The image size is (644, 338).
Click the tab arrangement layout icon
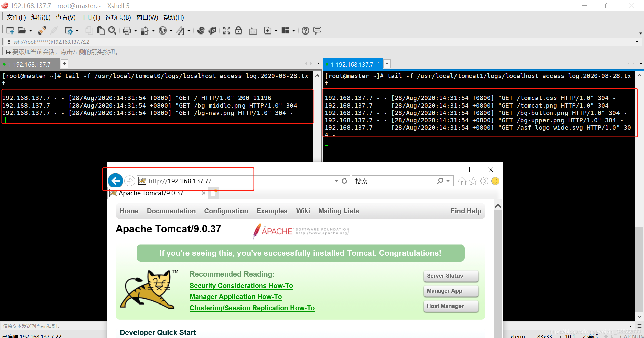pos(285,30)
